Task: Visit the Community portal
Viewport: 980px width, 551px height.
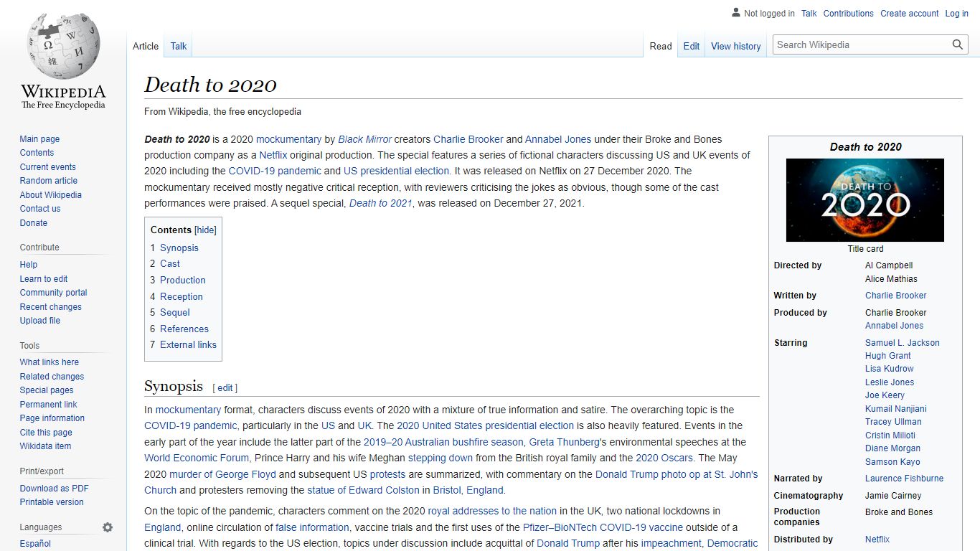Action: click(x=54, y=293)
